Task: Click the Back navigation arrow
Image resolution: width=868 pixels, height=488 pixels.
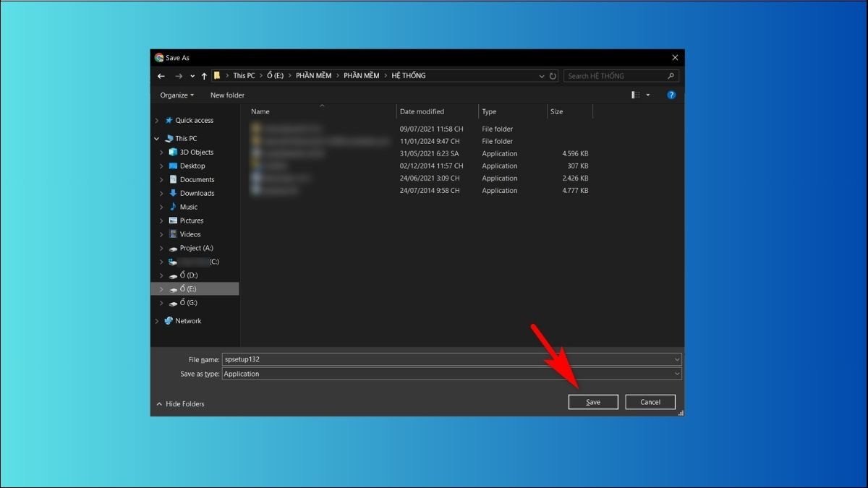Action: coord(161,76)
